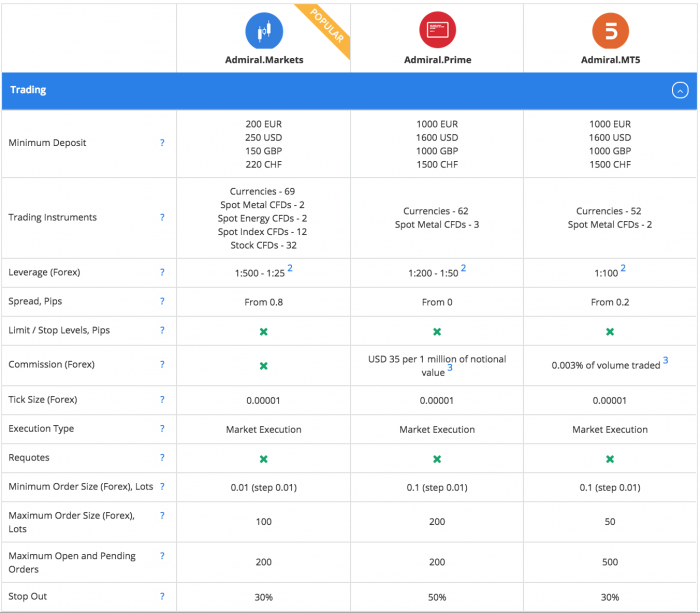The image size is (700, 613).
Task: Open the Minimum Deposit help question mark
Action: click(162, 142)
